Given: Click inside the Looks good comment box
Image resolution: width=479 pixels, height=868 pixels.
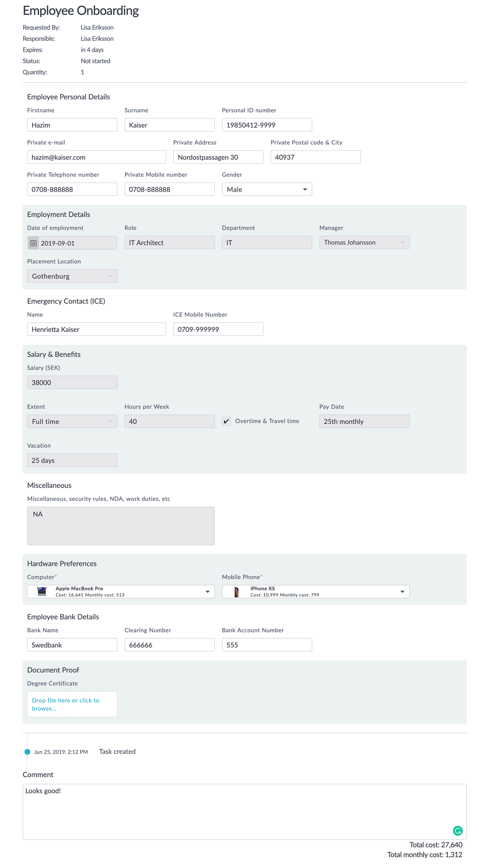Looking at the screenshot, I should [x=239, y=807].
